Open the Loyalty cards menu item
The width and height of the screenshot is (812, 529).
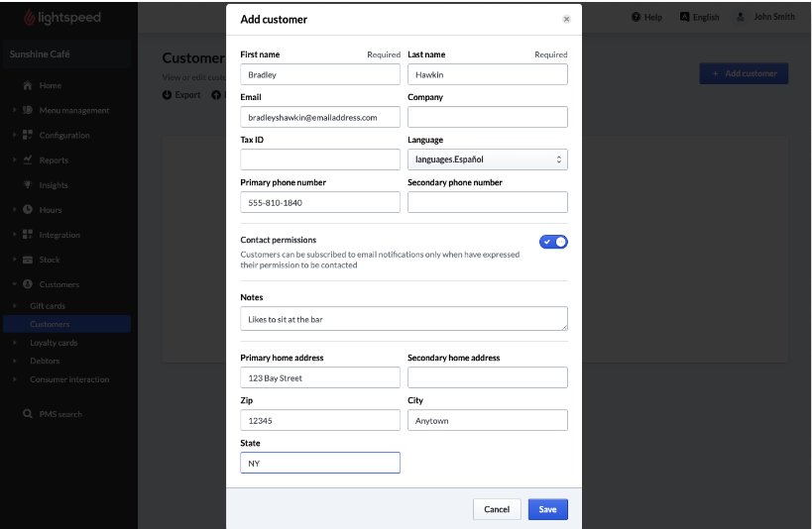point(54,343)
